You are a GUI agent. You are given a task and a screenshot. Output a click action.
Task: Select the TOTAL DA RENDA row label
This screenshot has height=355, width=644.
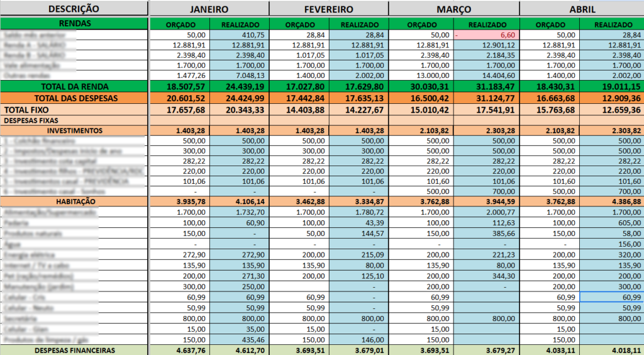(x=74, y=86)
